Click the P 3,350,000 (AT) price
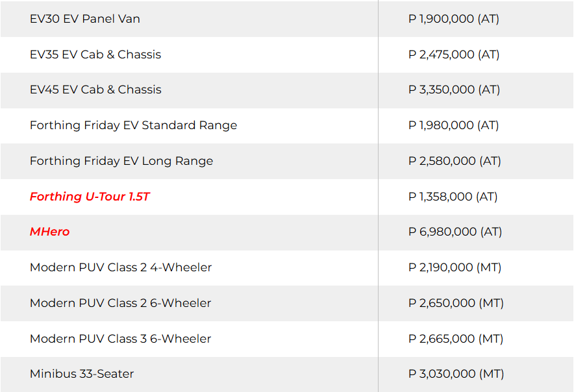Image resolution: width=574 pixels, height=392 pixels. coord(455,90)
